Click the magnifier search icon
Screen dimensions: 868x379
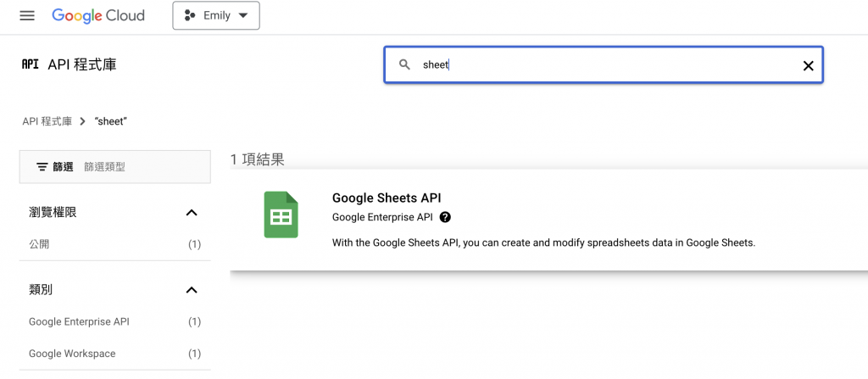pyautogui.click(x=404, y=64)
